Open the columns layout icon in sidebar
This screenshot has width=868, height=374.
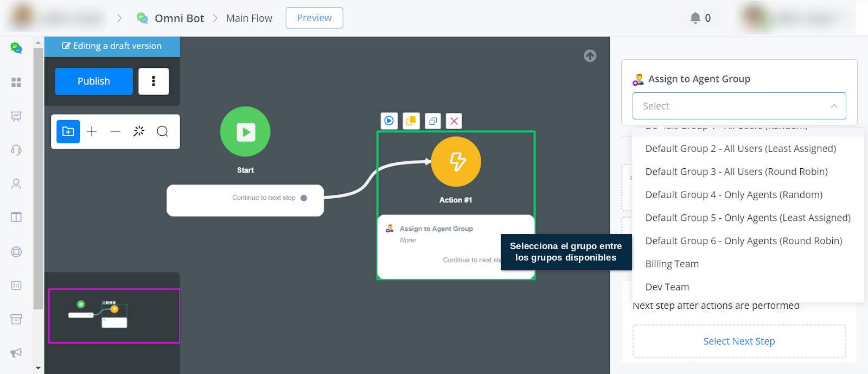16,217
